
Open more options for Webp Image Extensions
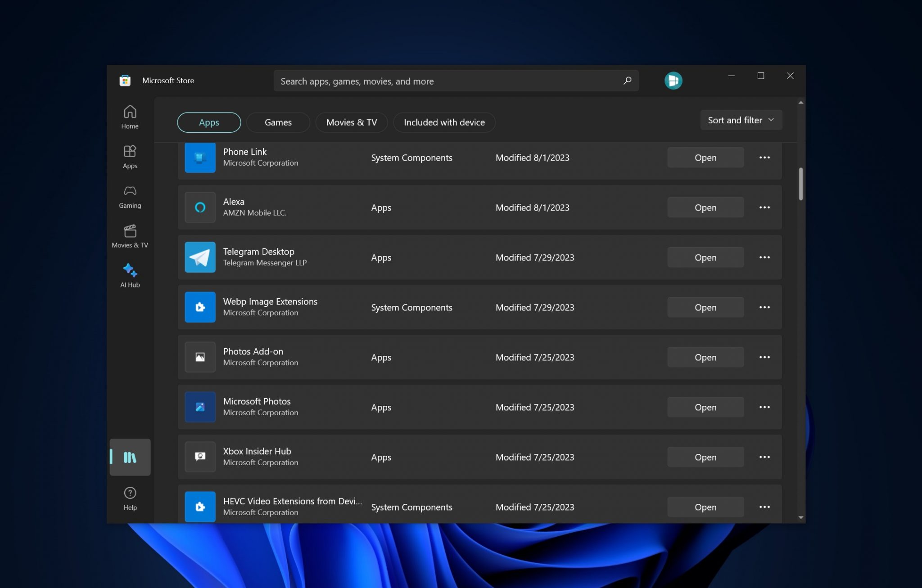pos(764,307)
